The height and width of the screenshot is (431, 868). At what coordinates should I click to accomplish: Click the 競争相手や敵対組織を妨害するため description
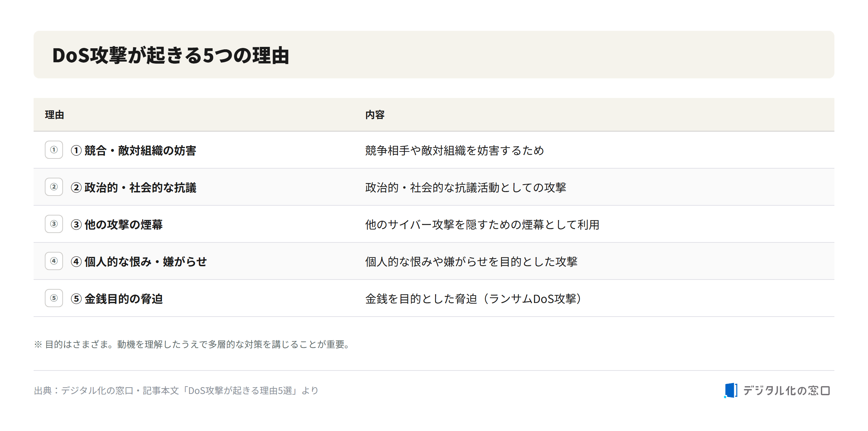[x=454, y=150]
